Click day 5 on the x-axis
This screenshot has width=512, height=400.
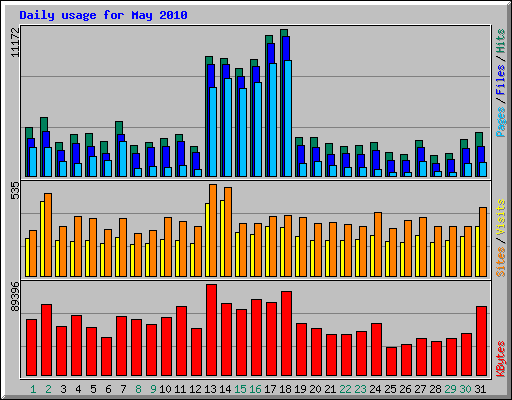pyautogui.click(x=93, y=389)
